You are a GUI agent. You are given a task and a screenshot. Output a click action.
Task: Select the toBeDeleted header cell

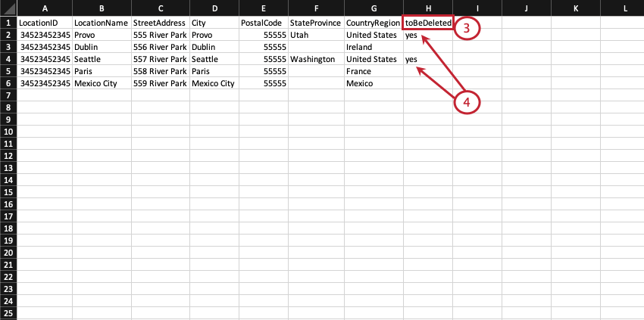click(x=427, y=23)
